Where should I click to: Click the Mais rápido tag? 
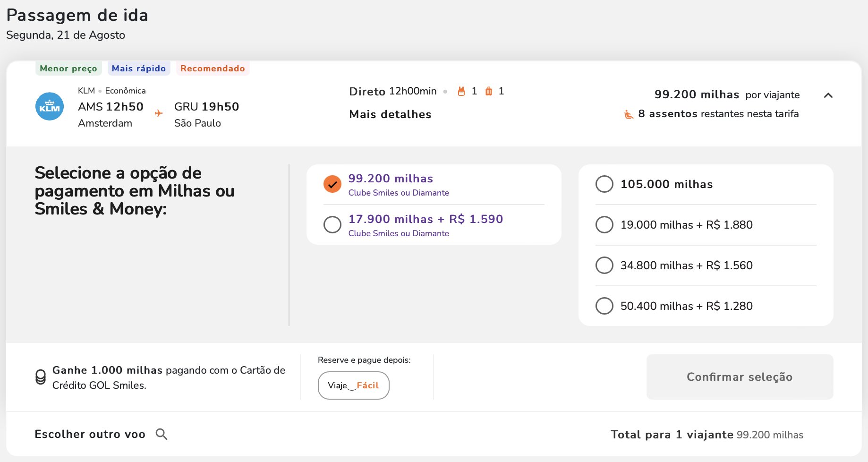coord(139,68)
